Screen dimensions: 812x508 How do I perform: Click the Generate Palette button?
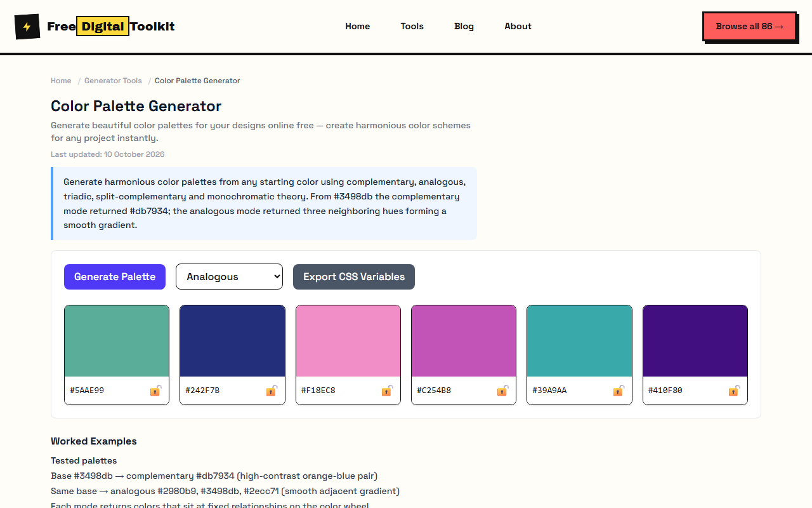click(x=115, y=277)
